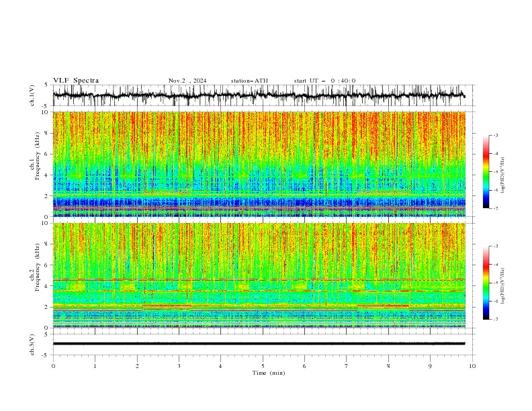The height and width of the screenshot is (411, 532).
Task: Click the ch.1 color bar log(PSD) label
Action: click(x=502, y=175)
